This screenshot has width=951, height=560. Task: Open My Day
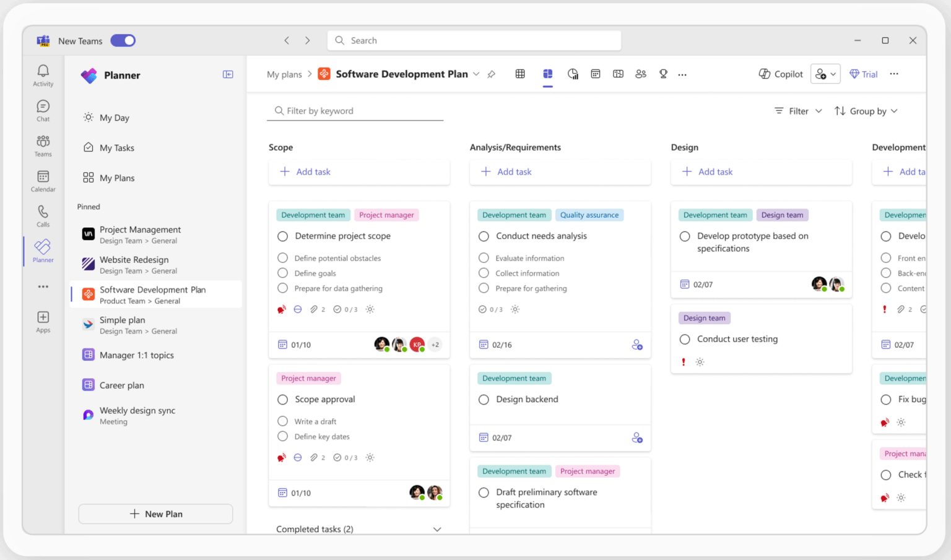(x=106, y=118)
